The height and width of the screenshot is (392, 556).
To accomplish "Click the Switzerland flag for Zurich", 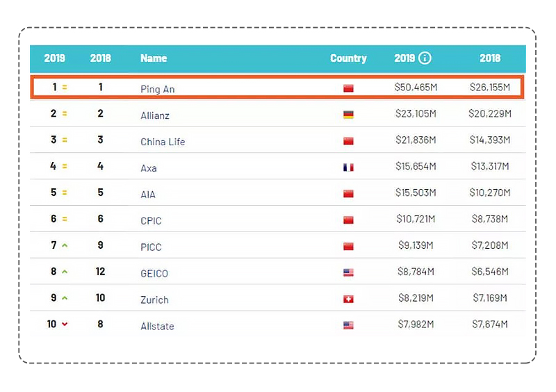I will pos(348,299).
